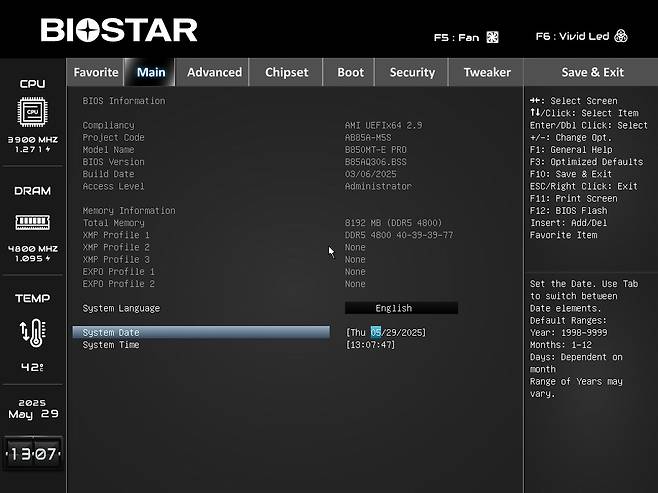Click the Project Code label
This screenshot has width=658, height=493.
point(113,138)
